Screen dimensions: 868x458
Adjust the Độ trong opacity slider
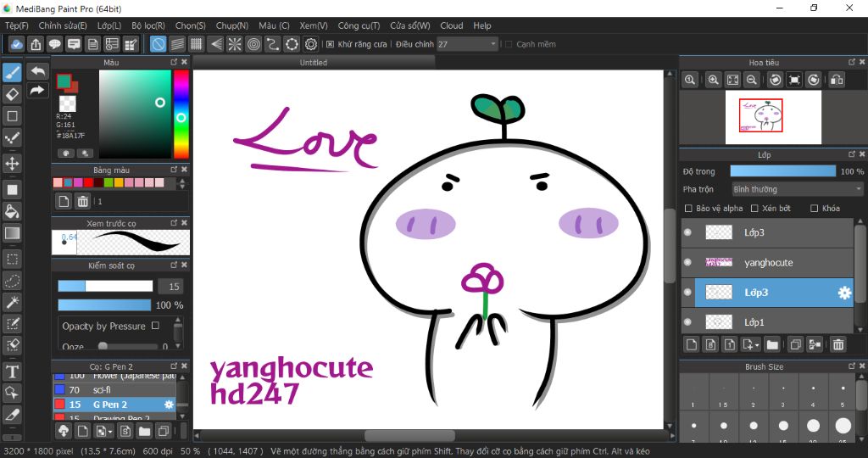(782, 171)
